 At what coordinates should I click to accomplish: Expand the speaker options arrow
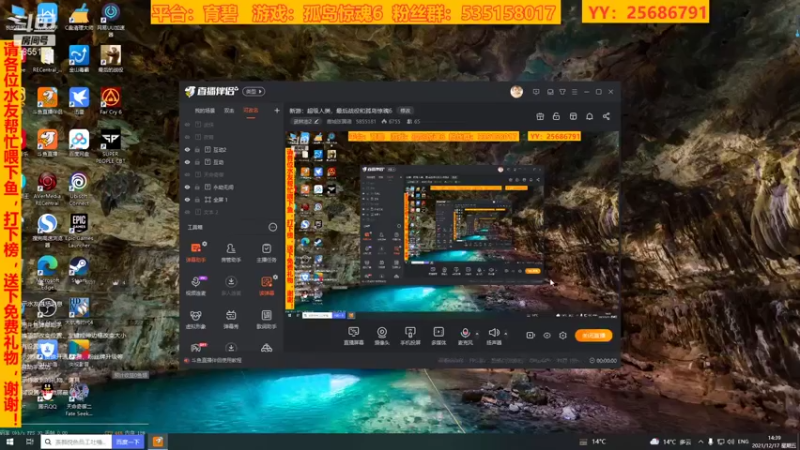click(506, 334)
